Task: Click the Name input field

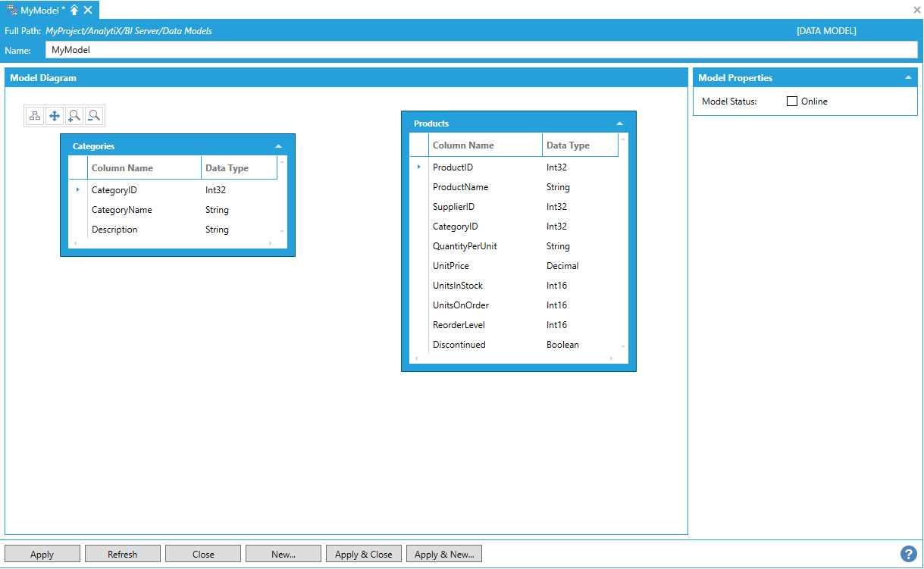Action: [x=481, y=50]
